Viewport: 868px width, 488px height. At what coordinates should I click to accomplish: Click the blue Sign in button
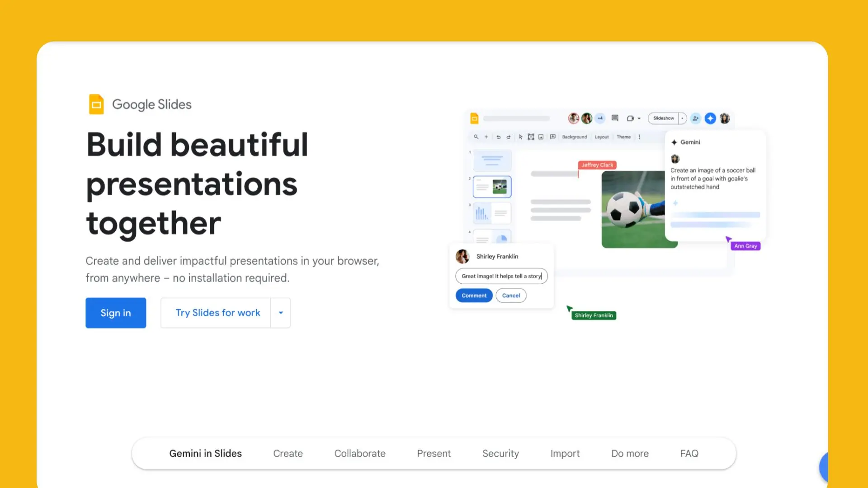pyautogui.click(x=116, y=313)
